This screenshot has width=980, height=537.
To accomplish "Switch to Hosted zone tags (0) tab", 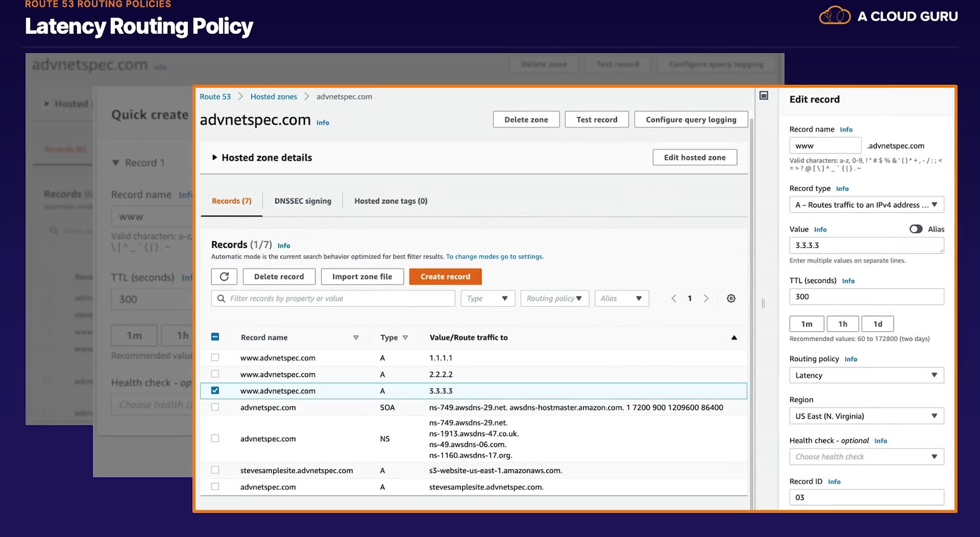I will pyautogui.click(x=391, y=201).
